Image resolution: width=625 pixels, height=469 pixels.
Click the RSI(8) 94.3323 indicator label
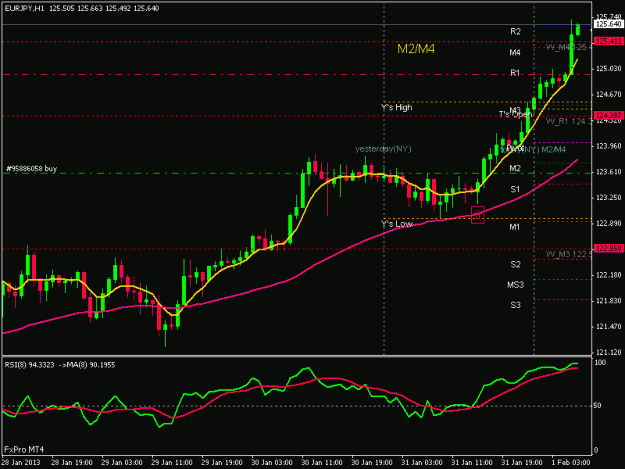coord(29,365)
